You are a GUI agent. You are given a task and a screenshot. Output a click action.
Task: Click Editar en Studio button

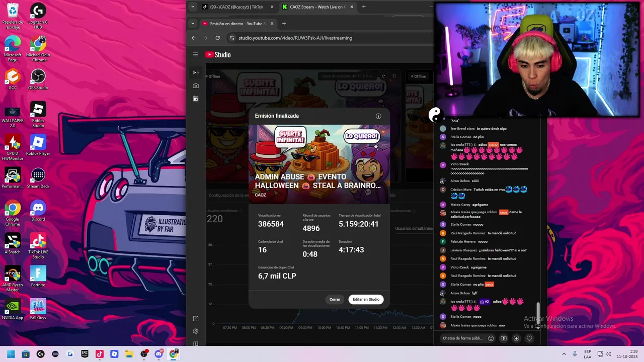click(x=366, y=299)
